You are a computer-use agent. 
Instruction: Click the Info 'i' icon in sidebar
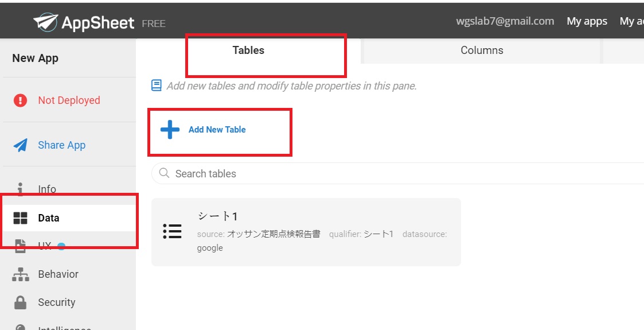point(20,189)
